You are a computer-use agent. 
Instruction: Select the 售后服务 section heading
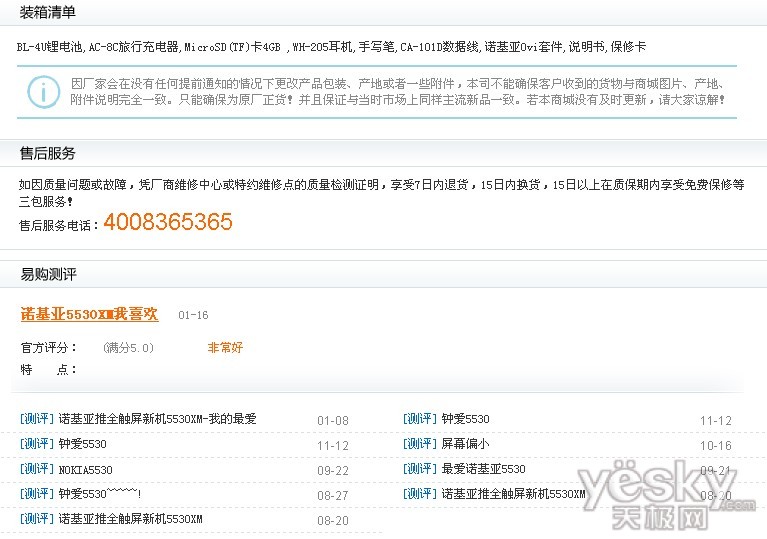47,154
